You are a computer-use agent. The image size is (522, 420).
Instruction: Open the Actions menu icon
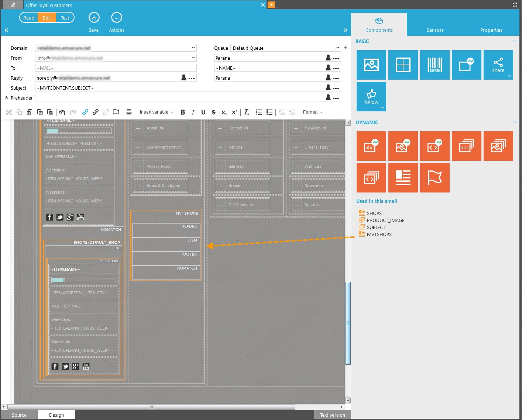116,18
